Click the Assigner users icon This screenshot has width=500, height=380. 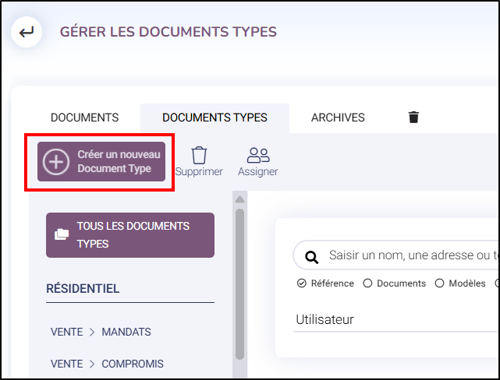(x=258, y=155)
